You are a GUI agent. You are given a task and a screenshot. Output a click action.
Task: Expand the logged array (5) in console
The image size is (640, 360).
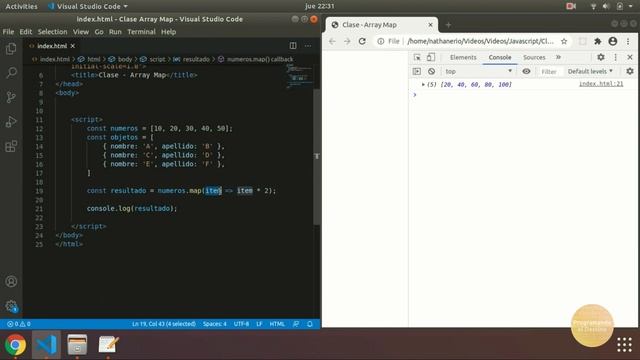[423, 84]
